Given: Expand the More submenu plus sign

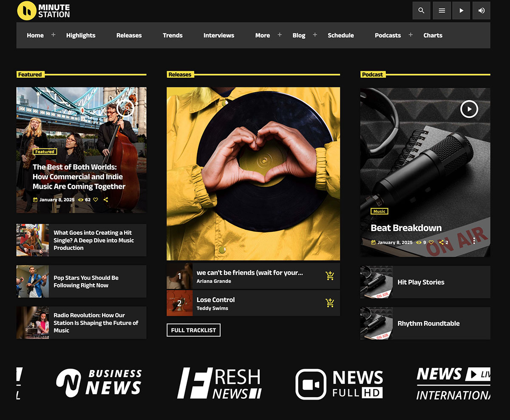Looking at the screenshot, I should (280, 35).
